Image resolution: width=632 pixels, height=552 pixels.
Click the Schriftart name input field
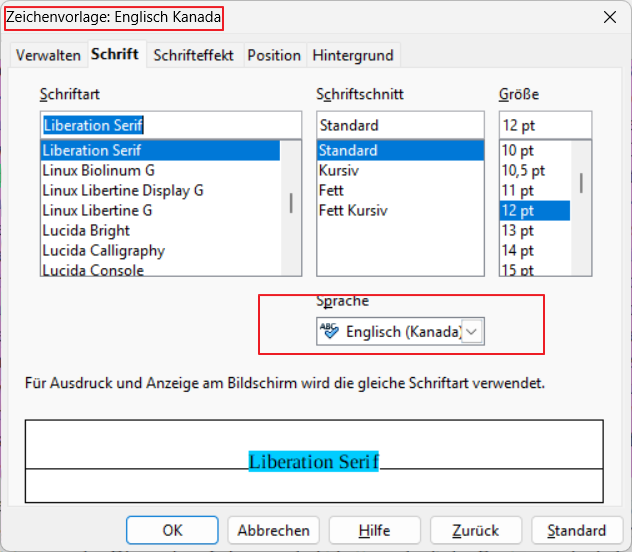(x=170, y=126)
